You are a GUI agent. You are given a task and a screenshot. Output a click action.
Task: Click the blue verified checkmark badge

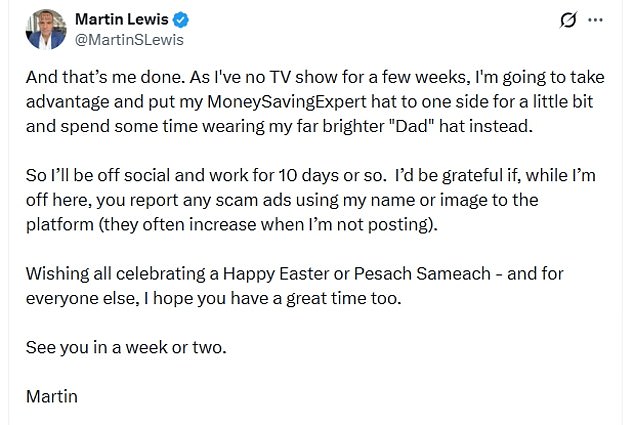pyautogui.click(x=184, y=20)
